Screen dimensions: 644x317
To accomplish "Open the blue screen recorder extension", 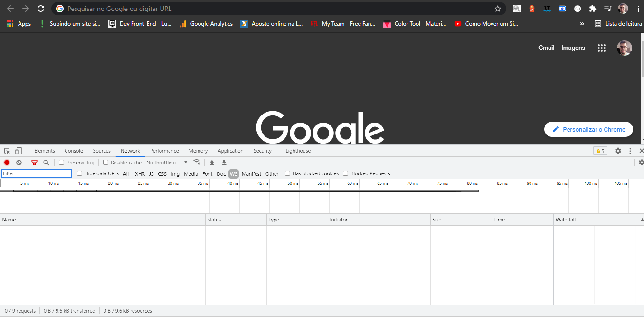I will pyautogui.click(x=562, y=9).
